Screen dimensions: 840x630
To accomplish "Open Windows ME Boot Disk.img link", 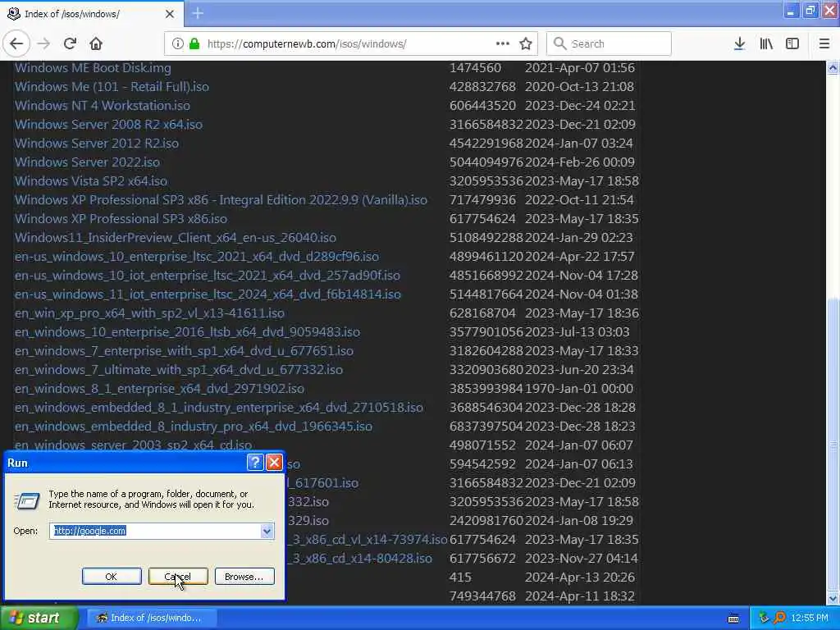I will [93, 68].
